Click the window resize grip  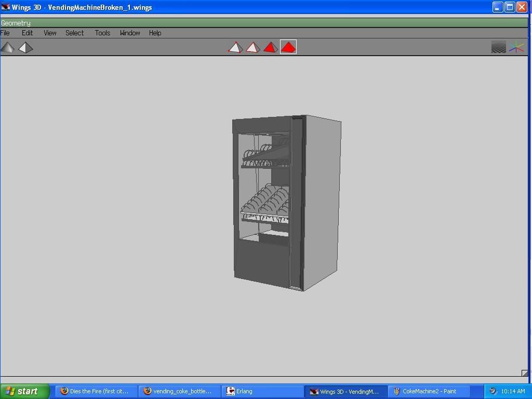(x=524, y=373)
